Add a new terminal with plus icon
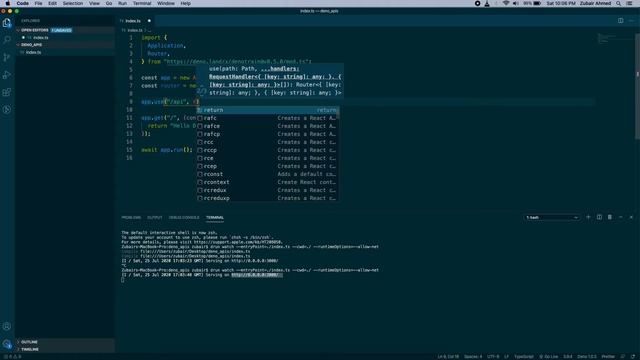 (x=588, y=218)
